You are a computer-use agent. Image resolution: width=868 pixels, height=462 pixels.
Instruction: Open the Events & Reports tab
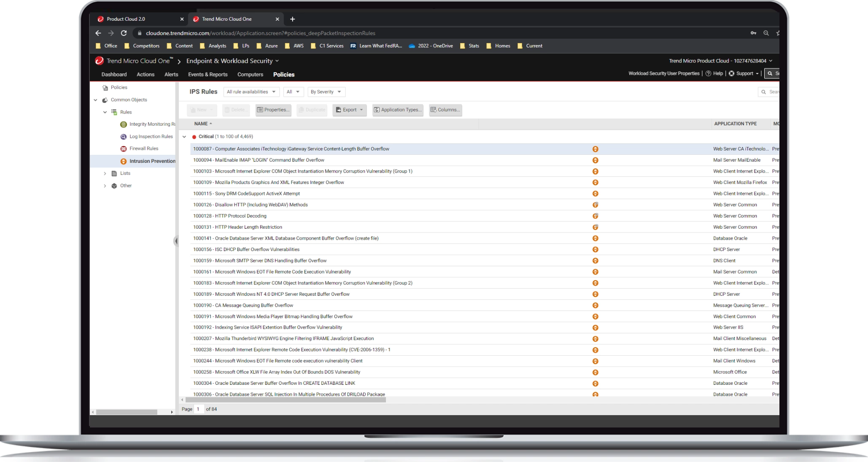[208, 74]
